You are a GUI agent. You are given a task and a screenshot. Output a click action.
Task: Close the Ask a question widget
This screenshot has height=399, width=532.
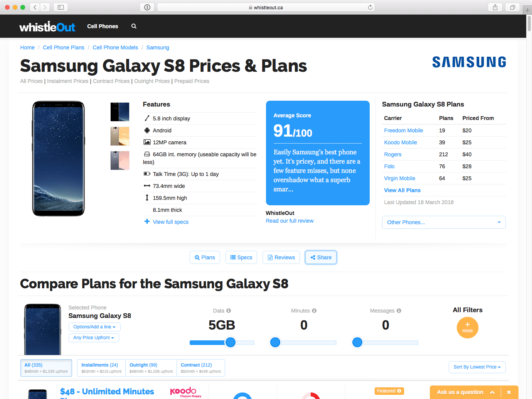(x=509, y=392)
